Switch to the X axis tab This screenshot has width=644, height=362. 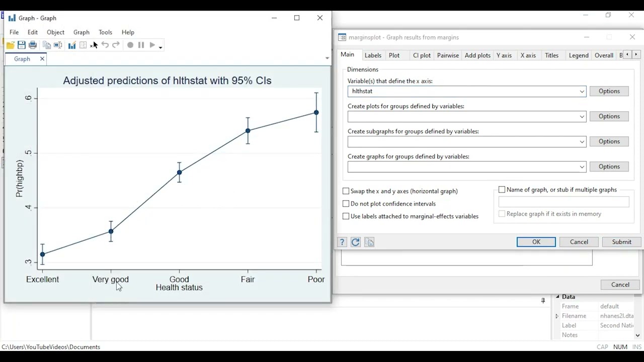528,55
